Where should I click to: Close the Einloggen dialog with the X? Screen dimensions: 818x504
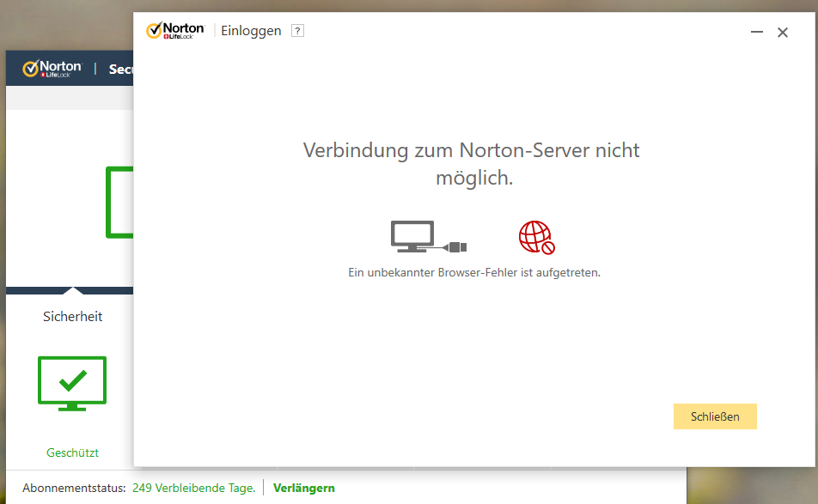coord(783,33)
